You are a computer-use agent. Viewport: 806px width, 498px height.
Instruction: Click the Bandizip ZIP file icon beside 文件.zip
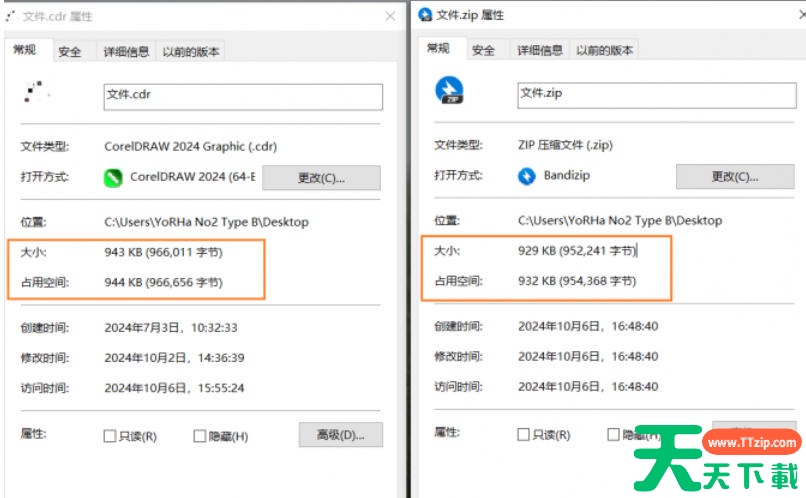point(449,90)
